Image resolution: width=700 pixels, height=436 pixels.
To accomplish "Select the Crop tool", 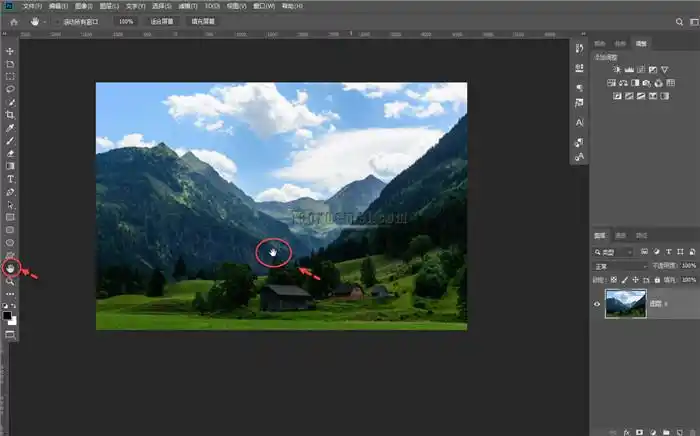I will 10,115.
